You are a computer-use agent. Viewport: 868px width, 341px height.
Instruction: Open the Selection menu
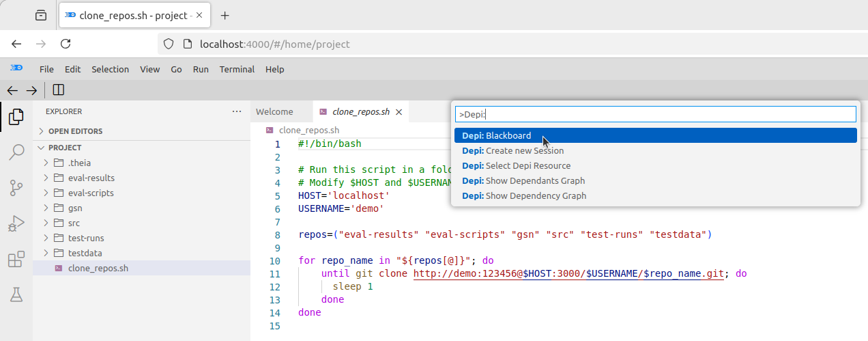(x=110, y=69)
